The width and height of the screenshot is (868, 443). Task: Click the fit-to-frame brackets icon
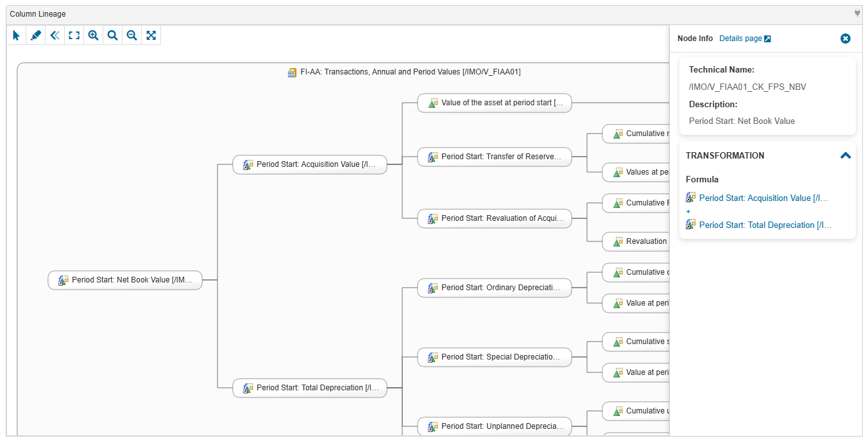(74, 35)
